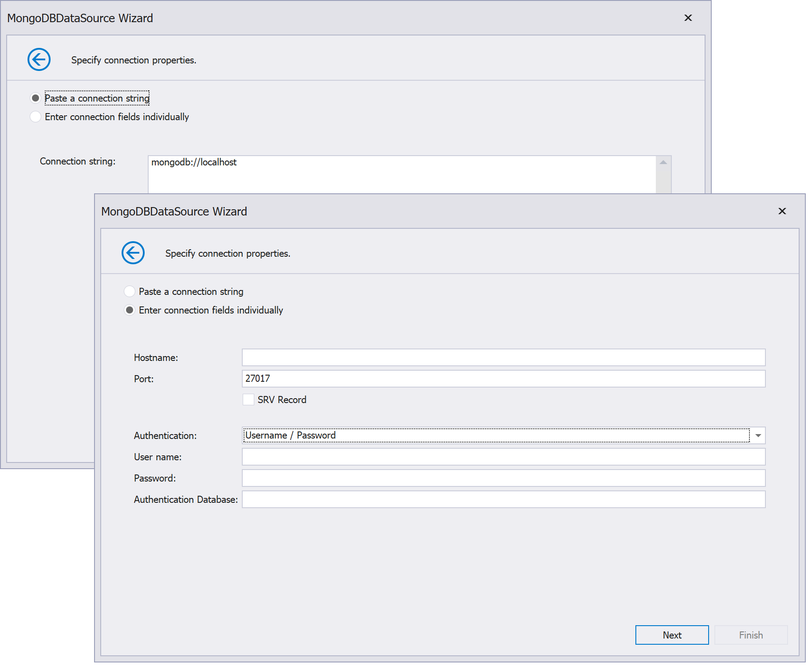The image size is (812, 666).
Task: Click the Password input field
Action: pyautogui.click(x=503, y=478)
